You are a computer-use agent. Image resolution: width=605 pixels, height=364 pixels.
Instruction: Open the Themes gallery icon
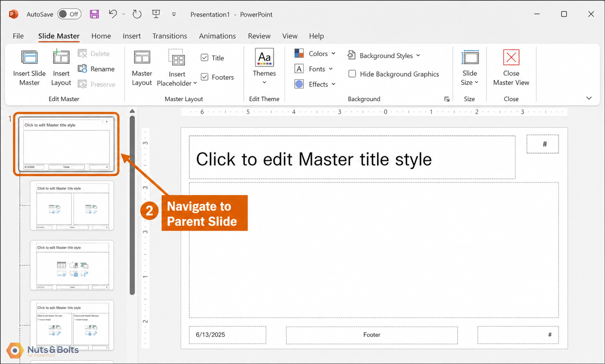click(264, 57)
